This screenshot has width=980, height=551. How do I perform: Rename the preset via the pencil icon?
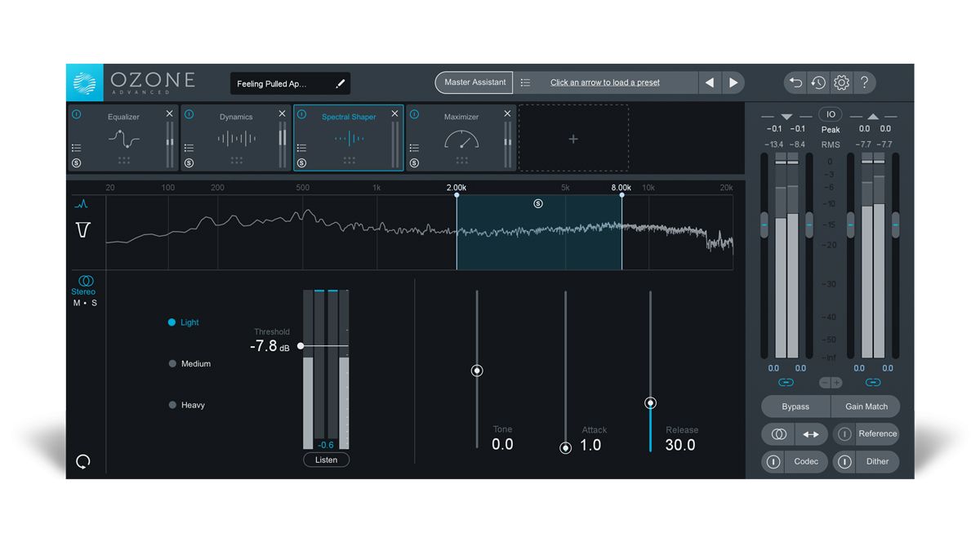point(341,82)
